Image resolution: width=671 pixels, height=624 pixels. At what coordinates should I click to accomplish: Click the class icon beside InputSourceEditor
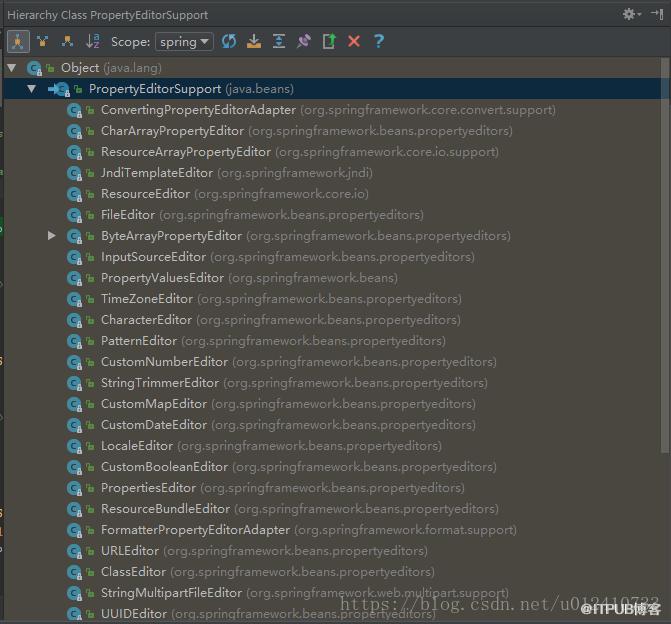[x=74, y=257]
